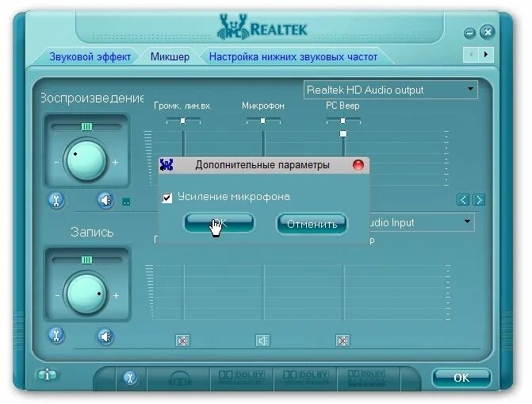Minimize the Realtek window
The height and width of the screenshot is (404, 532).
(469, 33)
